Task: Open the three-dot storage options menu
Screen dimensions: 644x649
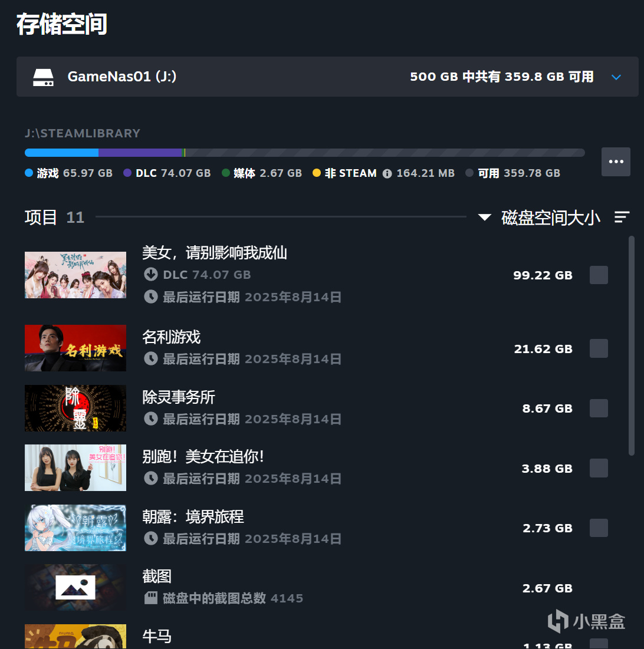Action: pos(616,162)
